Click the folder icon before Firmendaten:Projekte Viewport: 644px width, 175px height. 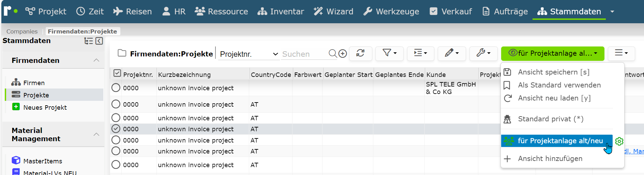[122, 53]
